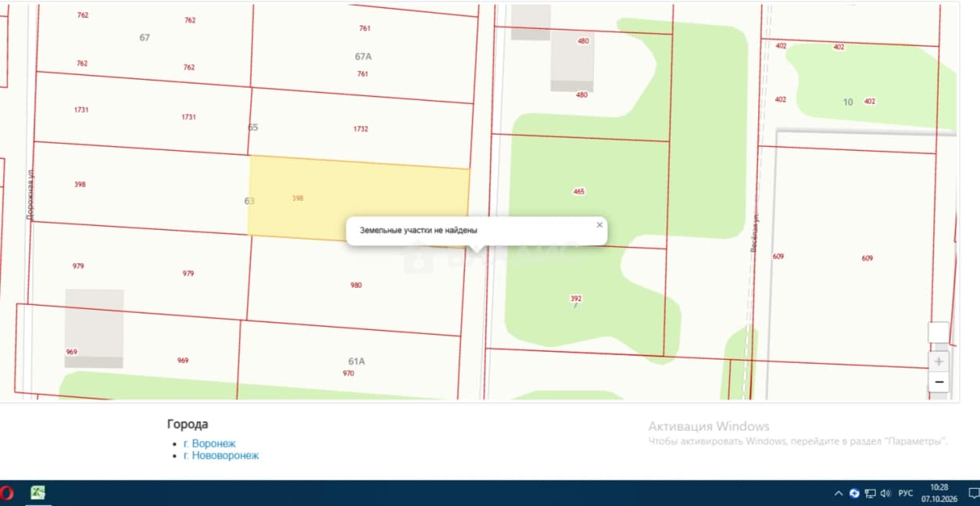Click the blank square map control above zoom buttons
980x506 pixels.
coord(939,332)
